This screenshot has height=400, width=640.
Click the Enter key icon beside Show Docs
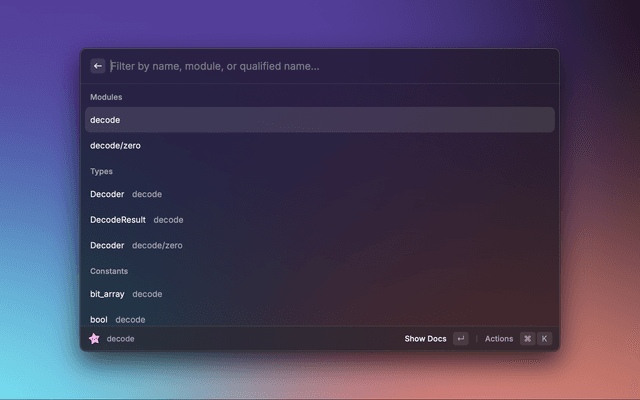click(x=460, y=339)
